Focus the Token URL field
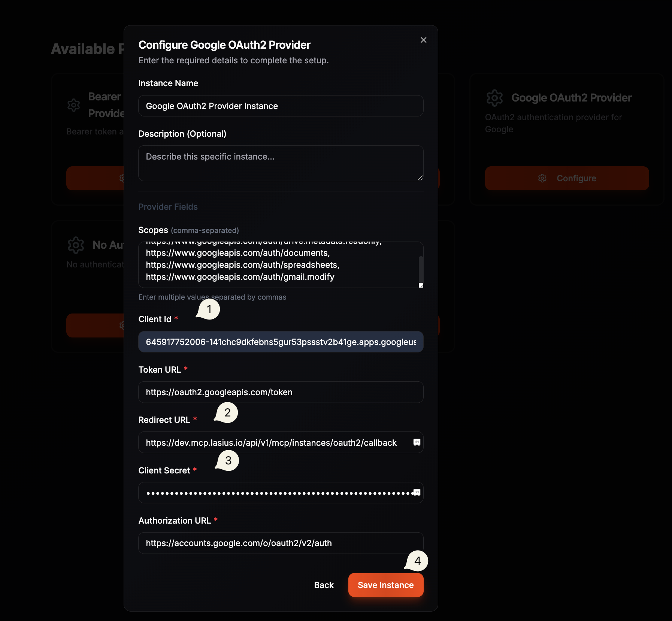672x621 pixels. point(281,392)
